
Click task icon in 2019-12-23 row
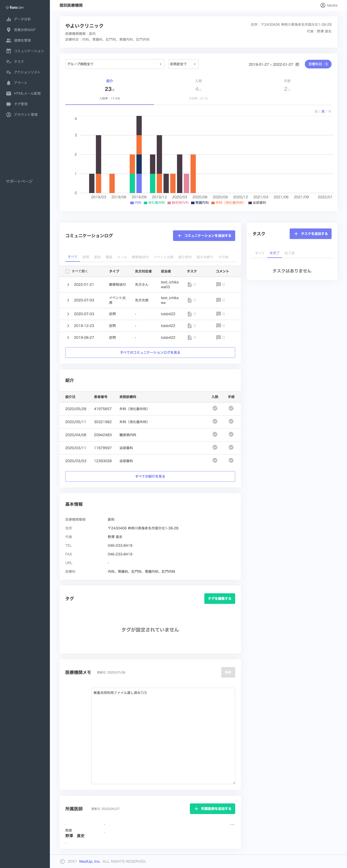(190, 326)
